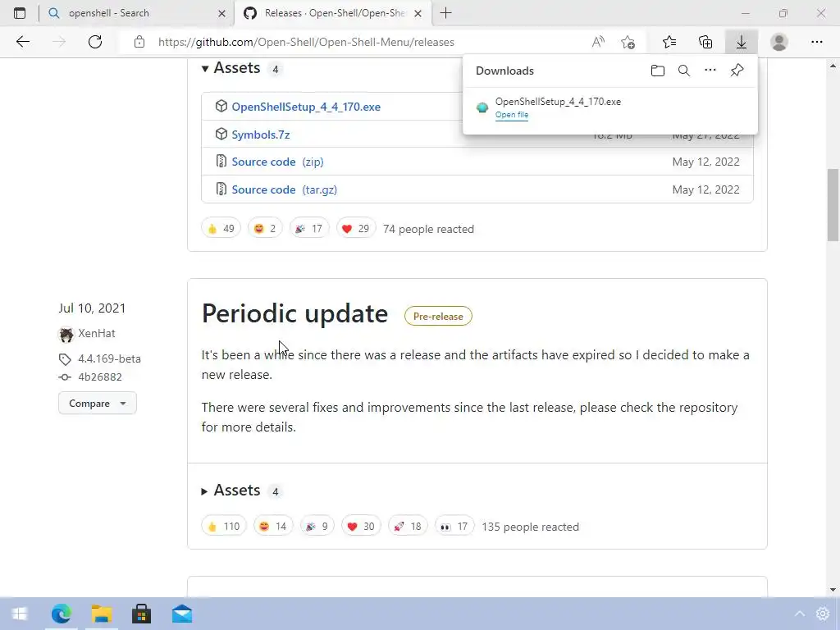The height and width of the screenshot is (630, 840).
Task: Pin the Downloads panel
Action: [737, 71]
